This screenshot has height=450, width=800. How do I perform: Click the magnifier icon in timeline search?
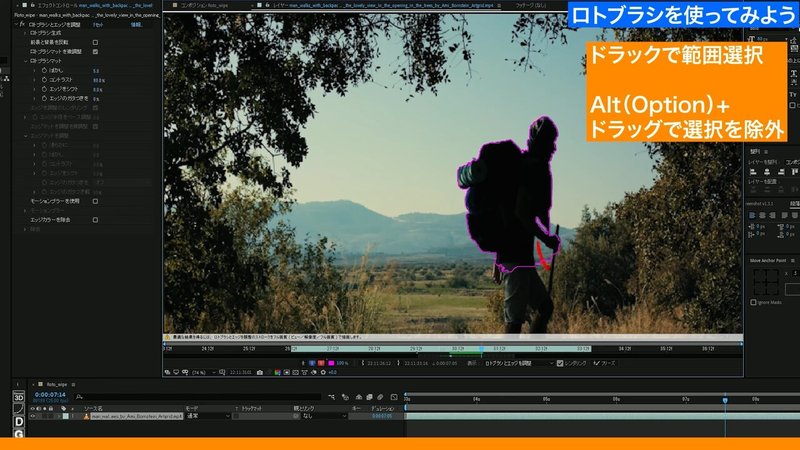point(79,396)
